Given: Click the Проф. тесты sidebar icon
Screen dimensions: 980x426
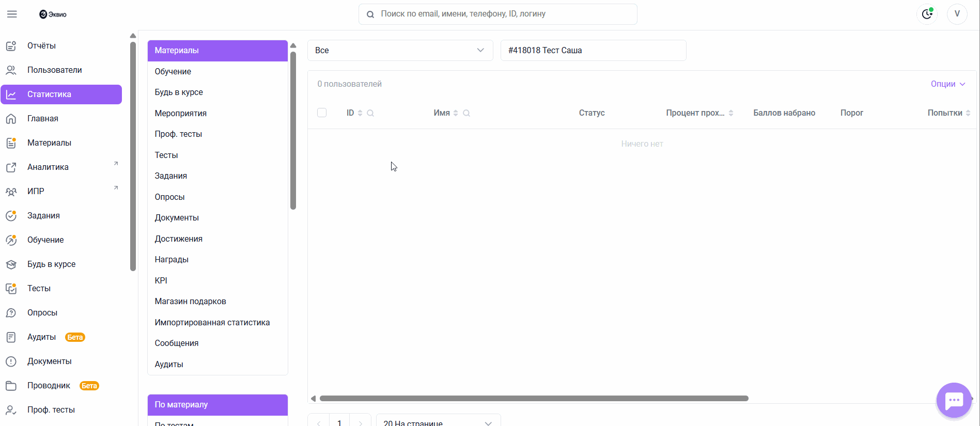Looking at the screenshot, I should pos(11,410).
